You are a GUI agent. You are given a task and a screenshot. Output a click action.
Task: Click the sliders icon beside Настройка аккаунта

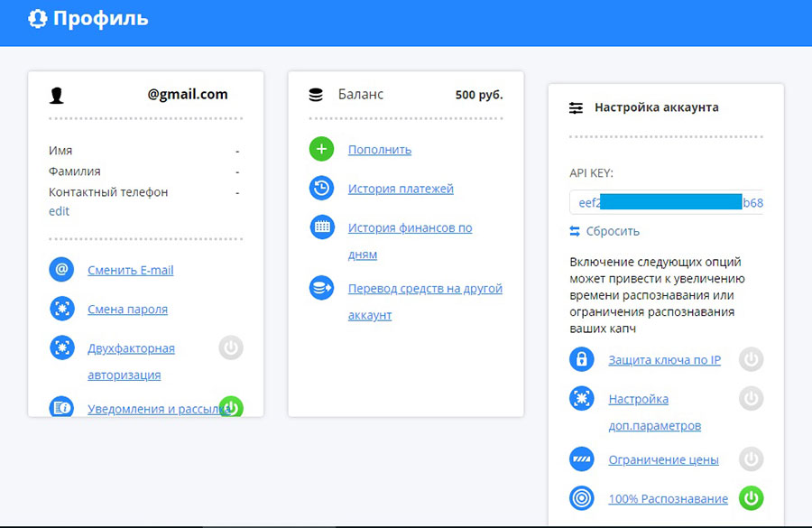click(x=576, y=107)
